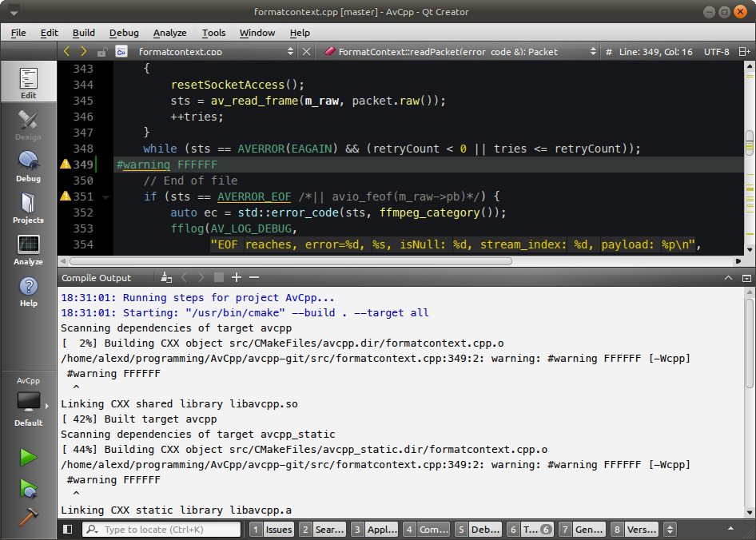Open the Debug menu
Viewport: 756px width, 540px height.
click(124, 33)
